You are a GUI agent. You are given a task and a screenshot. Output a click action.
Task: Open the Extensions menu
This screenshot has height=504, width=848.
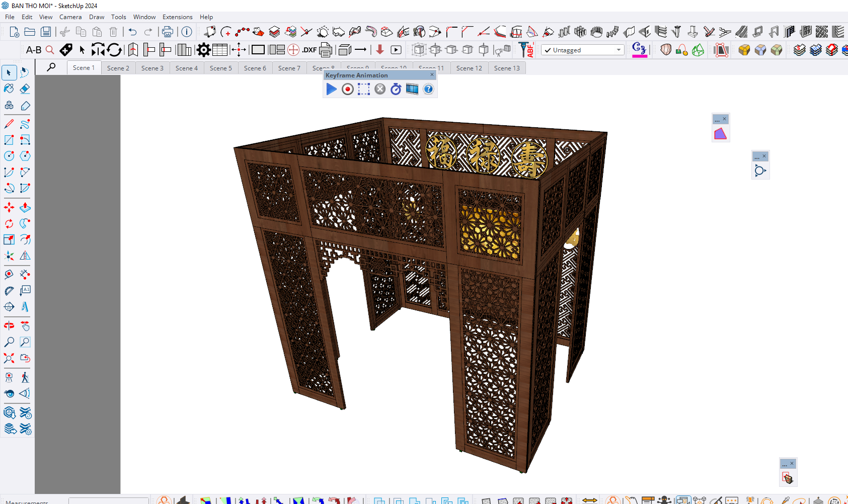coord(177,17)
